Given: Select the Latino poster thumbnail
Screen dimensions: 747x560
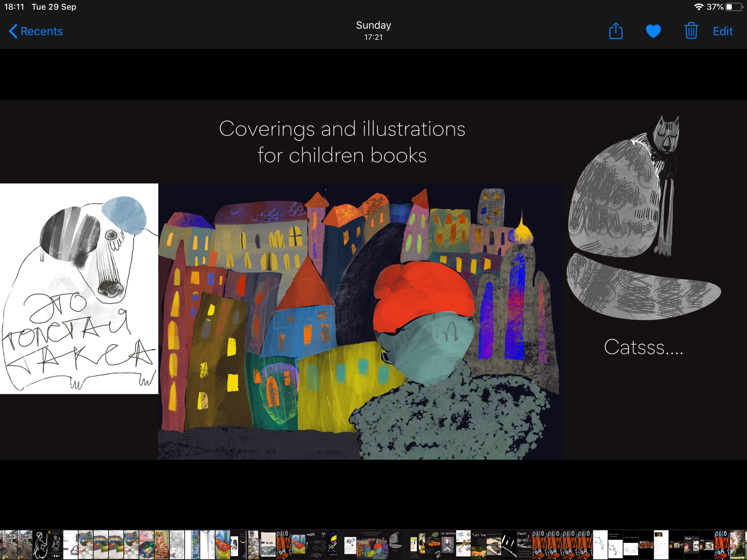Looking at the screenshot, I should pos(56,545).
